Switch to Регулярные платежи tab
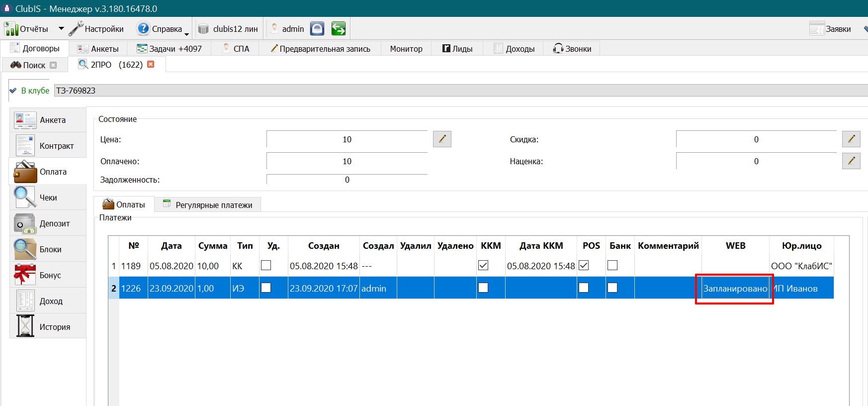This screenshot has height=406, width=868. (x=208, y=204)
